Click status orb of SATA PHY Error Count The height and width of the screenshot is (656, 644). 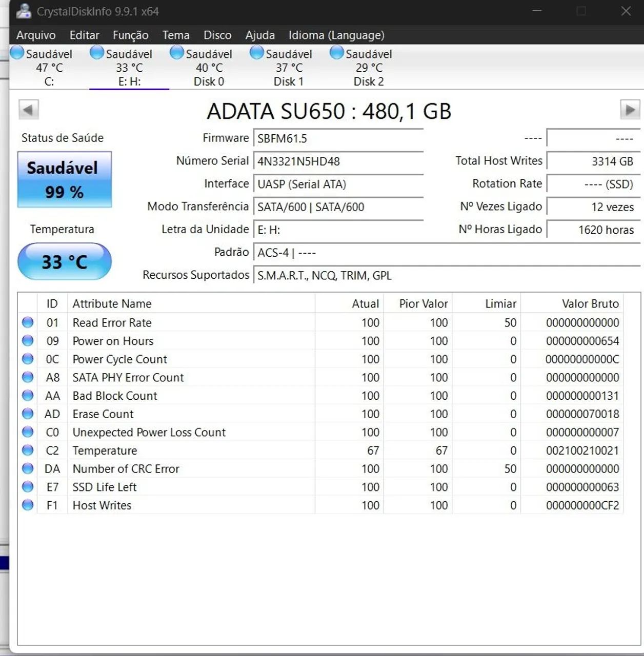coord(28,377)
